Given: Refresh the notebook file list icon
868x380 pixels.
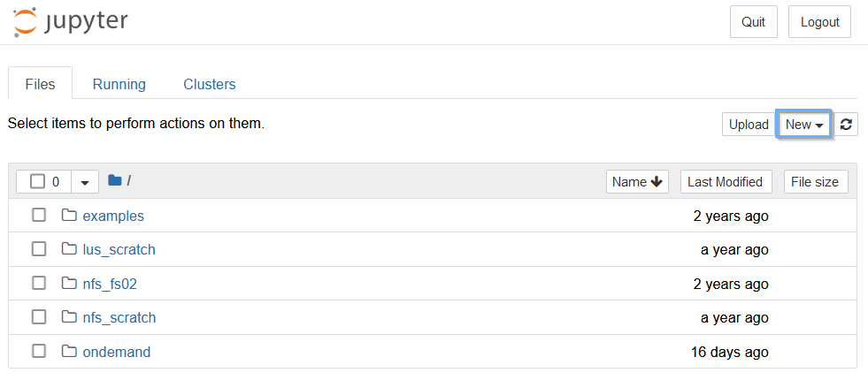Looking at the screenshot, I should coord(846,125).
